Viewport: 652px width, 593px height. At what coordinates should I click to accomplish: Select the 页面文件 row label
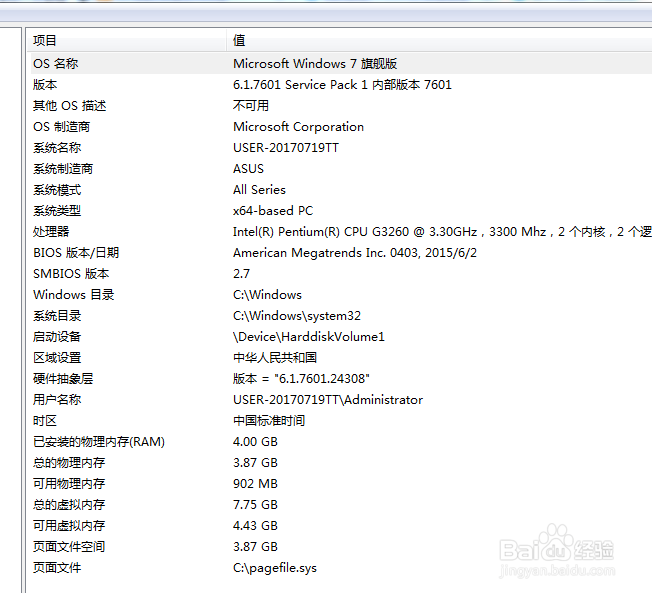57,568
